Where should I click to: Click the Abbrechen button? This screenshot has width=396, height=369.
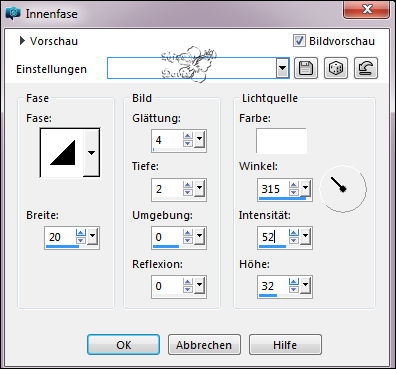click(204, 345)
